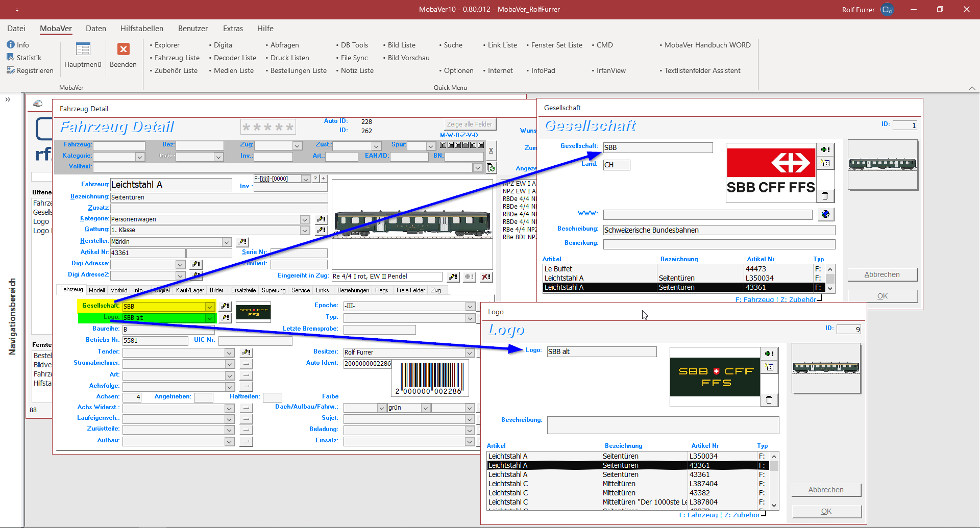
Task: Open the Info item in MobaVer ribbon
Action: pos(18,45)
